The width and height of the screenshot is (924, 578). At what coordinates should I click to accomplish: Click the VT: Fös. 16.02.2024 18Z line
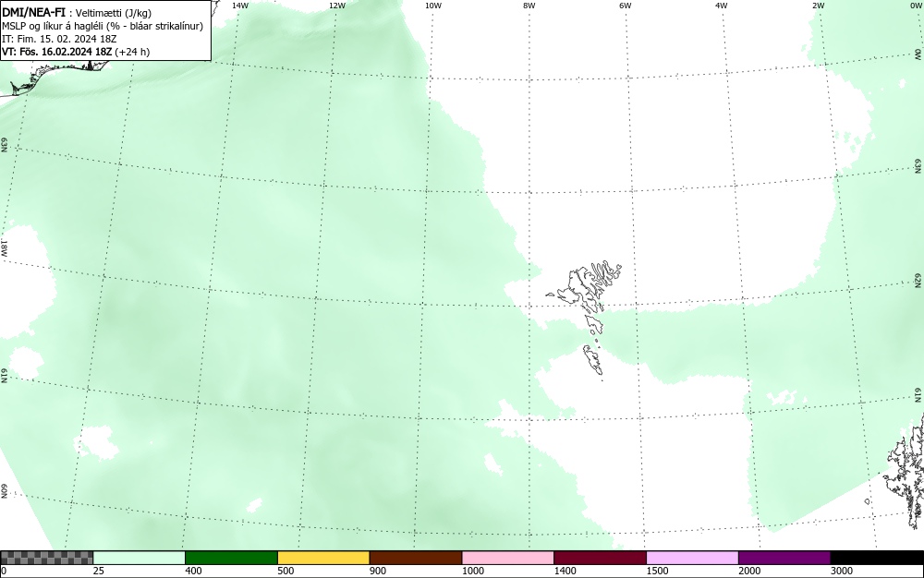(76, 52)
